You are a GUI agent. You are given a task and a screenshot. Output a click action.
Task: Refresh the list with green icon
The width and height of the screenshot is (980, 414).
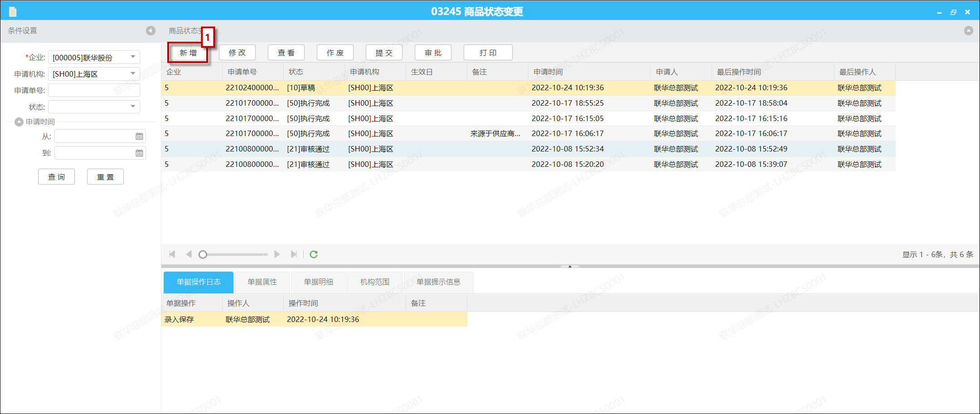(314, 254)
